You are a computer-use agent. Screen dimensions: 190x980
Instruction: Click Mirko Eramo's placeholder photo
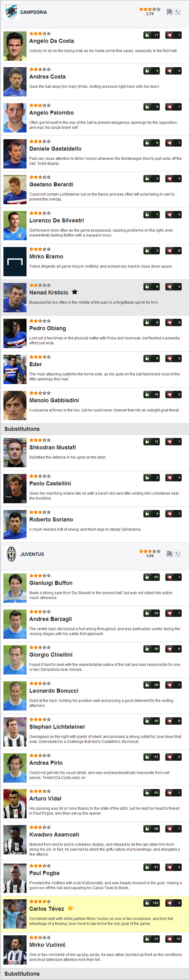pyautogui.click(x=15, y=261)
